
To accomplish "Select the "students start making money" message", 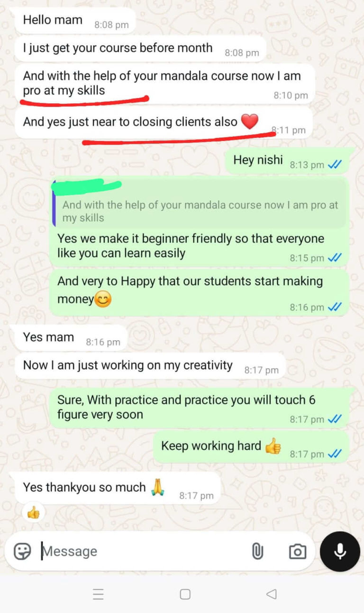I will coord(200,293).
